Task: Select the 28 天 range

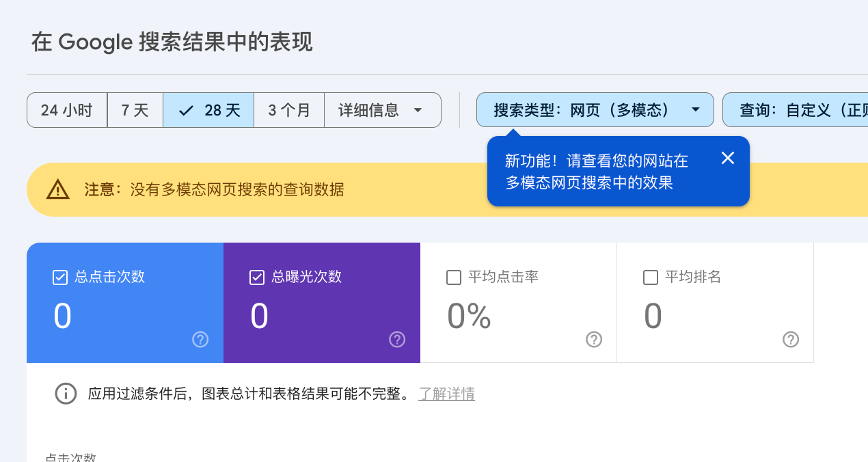Action: (208, 110)
